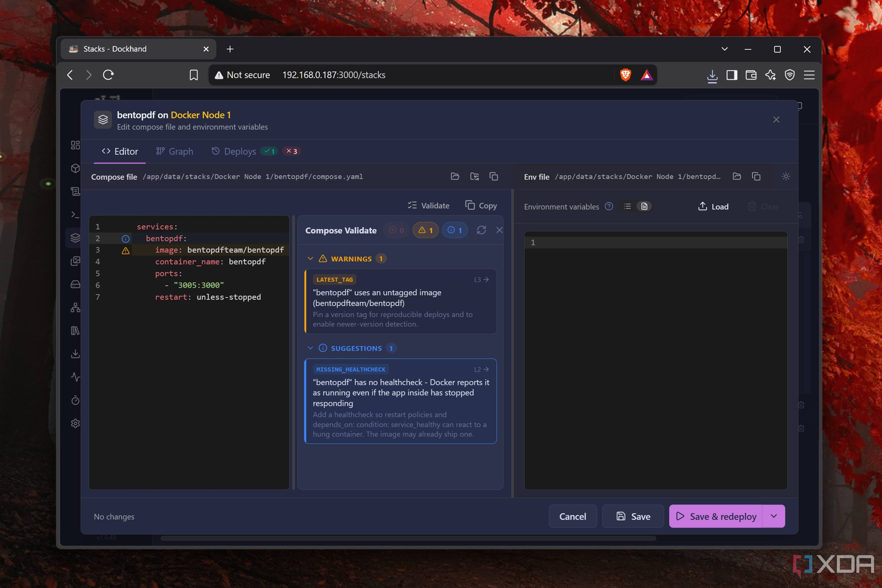Click the Copy button above the editor
The width and height of the screenshot is (882, 588).
click(481, 206)
